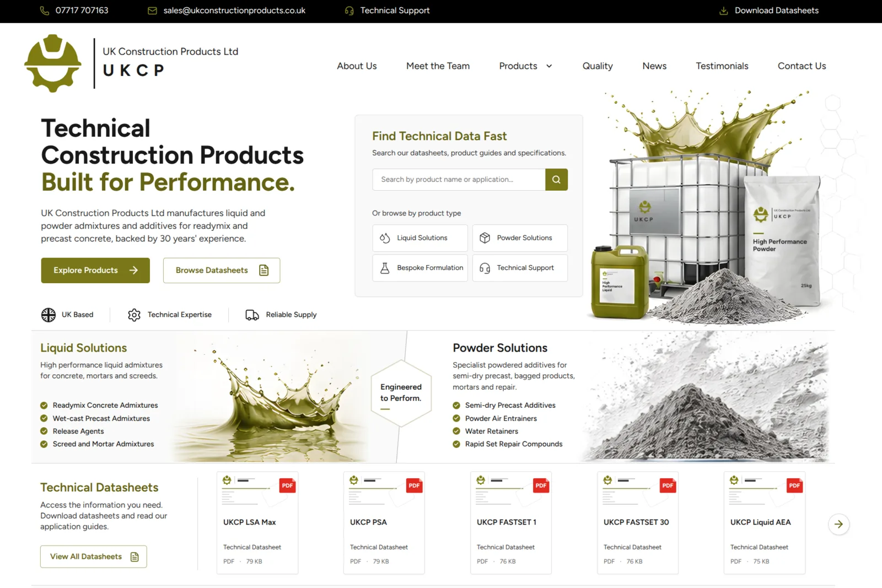The image size is (882, 588).
Task: Click the droplet icon in Liquid Solutions tile
Action: pos(385,238)
